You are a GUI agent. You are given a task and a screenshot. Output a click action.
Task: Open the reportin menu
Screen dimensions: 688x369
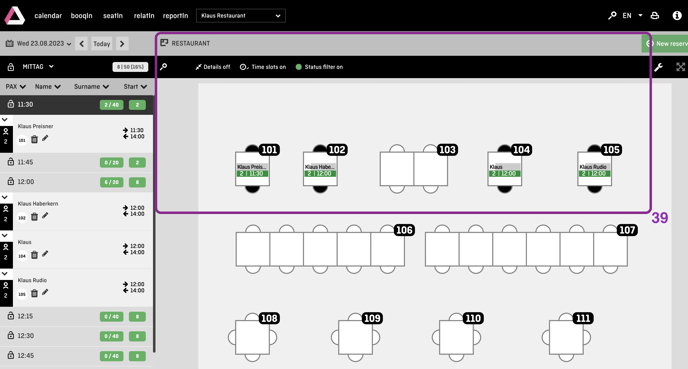point(176,16)
